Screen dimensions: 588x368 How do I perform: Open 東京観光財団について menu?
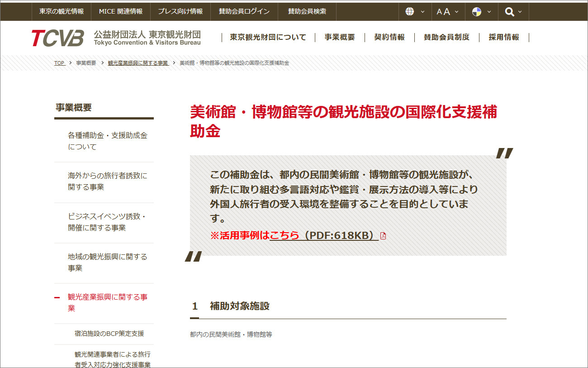268,38
